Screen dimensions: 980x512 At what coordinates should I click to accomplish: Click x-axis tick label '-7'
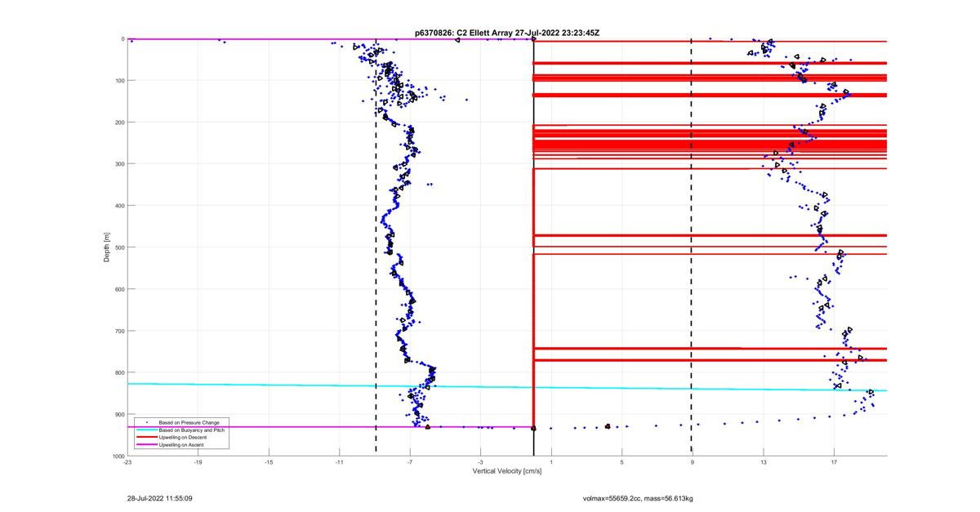tap(410, 462)
